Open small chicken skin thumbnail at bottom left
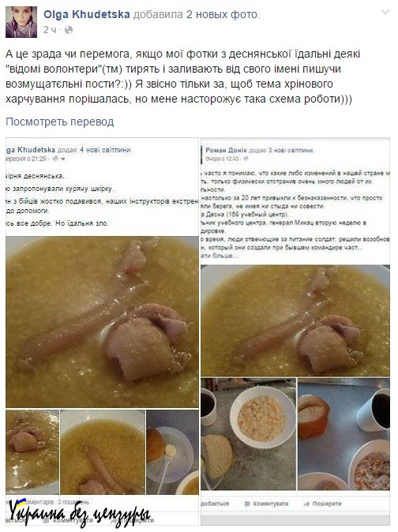The height and width of the screenshot is (532, 398). click(x=32, y=451)
